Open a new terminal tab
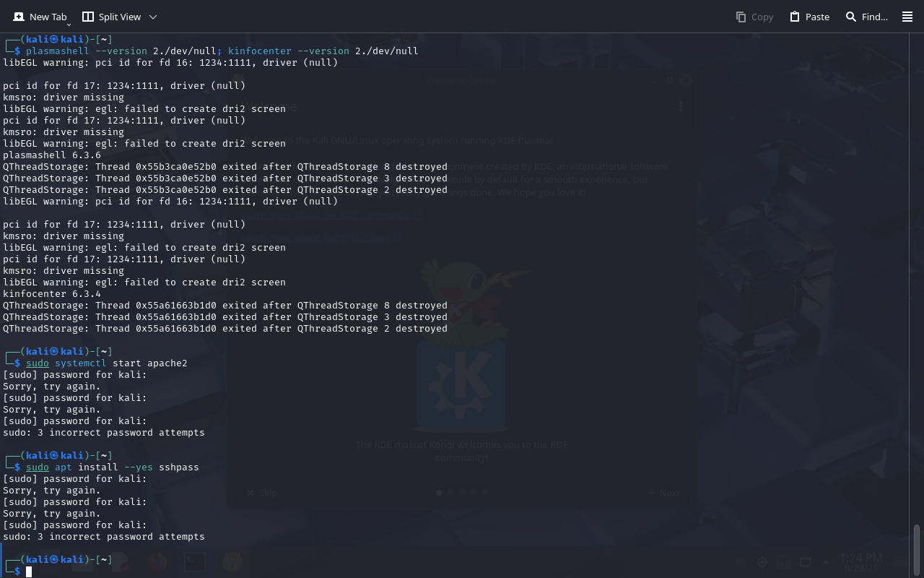Image resolution: width=924 pixels, height=578 pixels. 40,17
